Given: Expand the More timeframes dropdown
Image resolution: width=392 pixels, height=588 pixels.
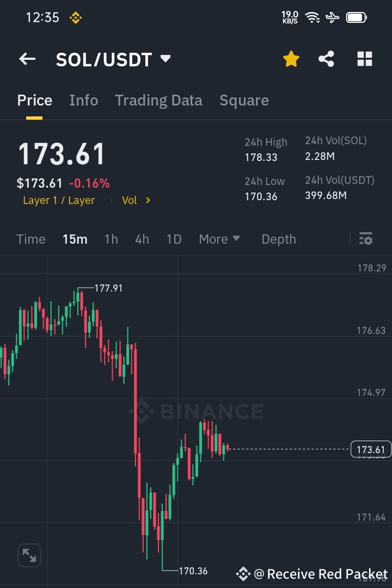Looking at the screenshot, I should (x=219, y=239).
